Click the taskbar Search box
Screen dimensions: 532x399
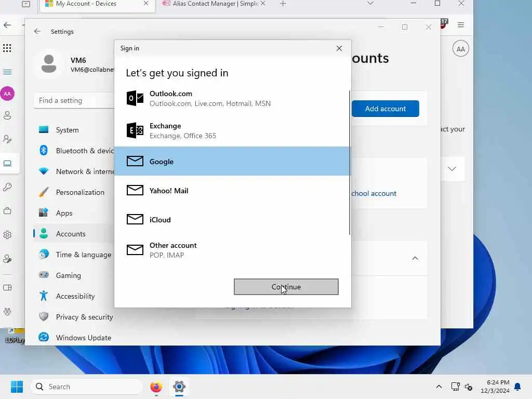(87, 387)
